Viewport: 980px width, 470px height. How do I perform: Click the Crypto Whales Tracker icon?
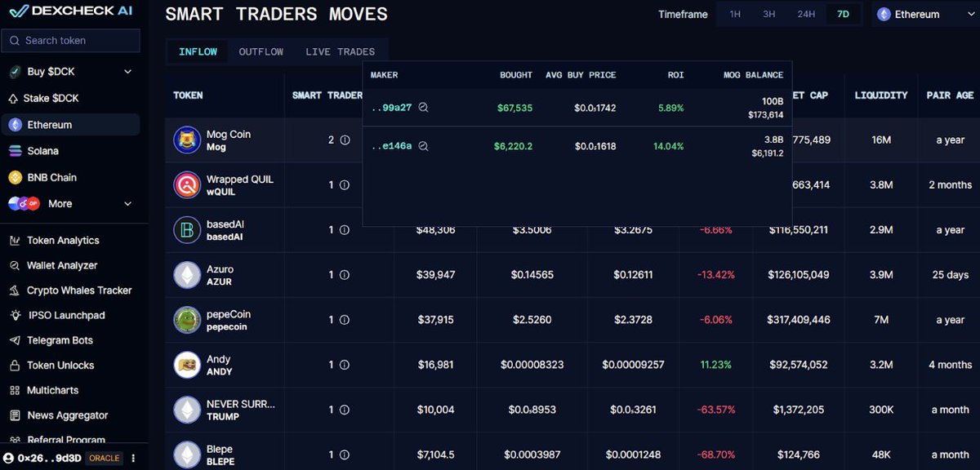(x=15, y=290)
